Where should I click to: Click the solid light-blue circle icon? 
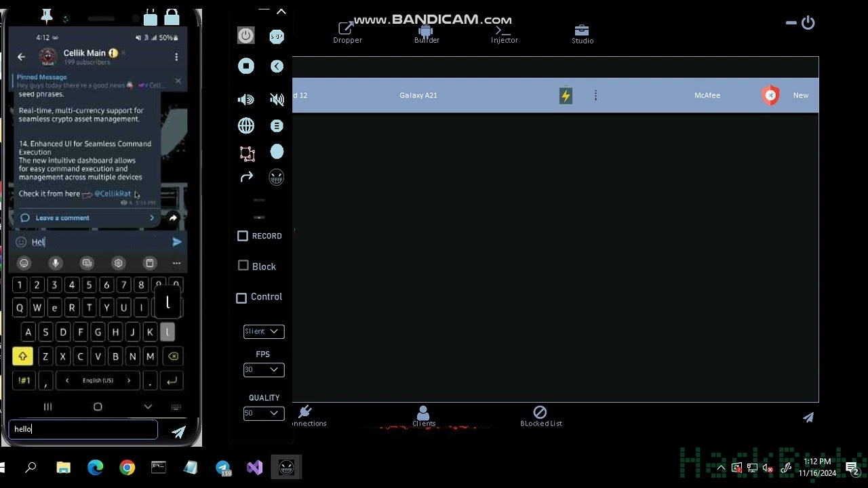coord(277,152)
